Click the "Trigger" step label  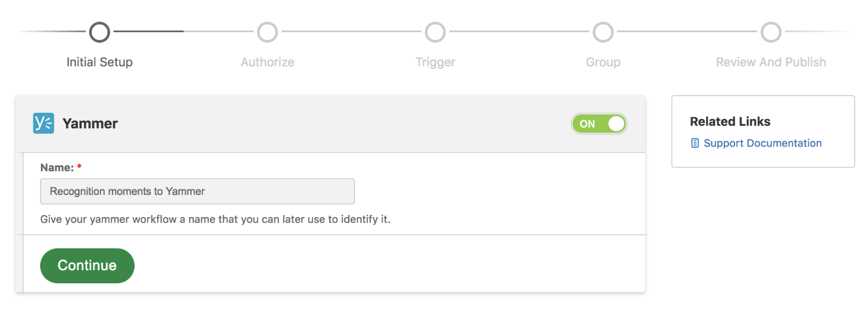coord(435,62)
